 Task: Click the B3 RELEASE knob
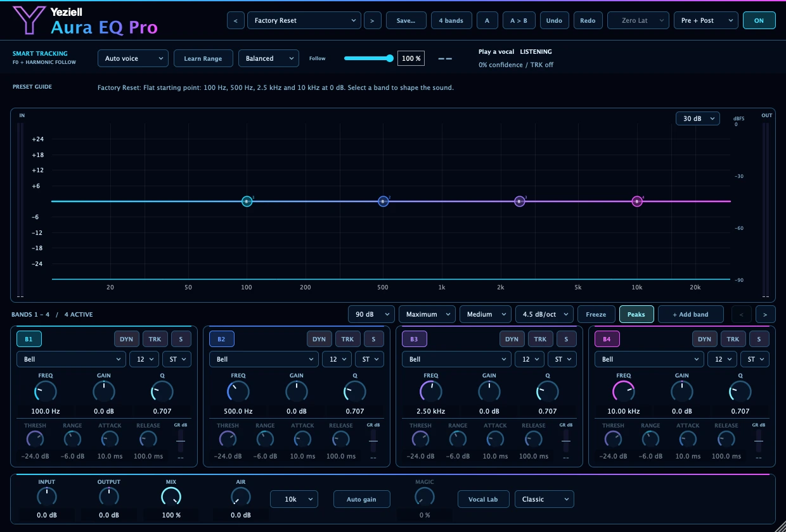[534, 439]
